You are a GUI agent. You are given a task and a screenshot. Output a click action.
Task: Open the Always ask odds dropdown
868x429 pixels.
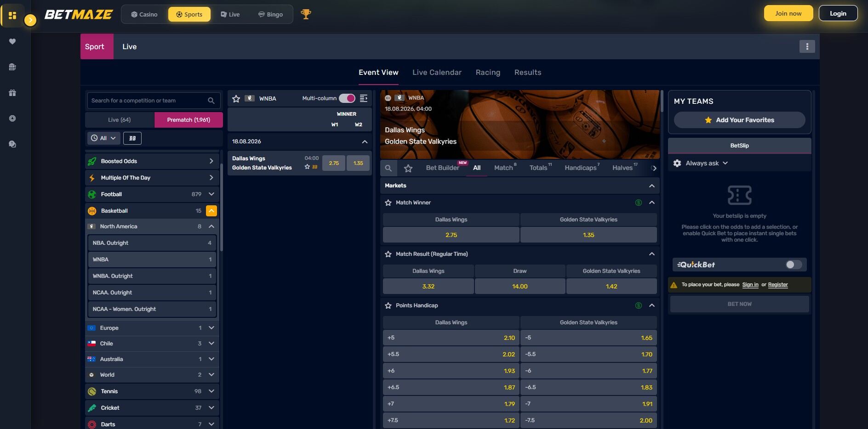tap(707, 163)
